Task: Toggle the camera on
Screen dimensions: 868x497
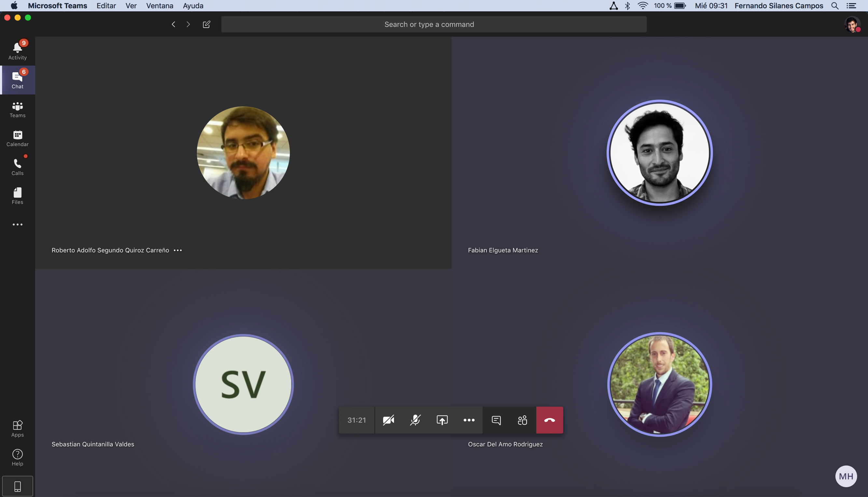Action: (388, 420)
